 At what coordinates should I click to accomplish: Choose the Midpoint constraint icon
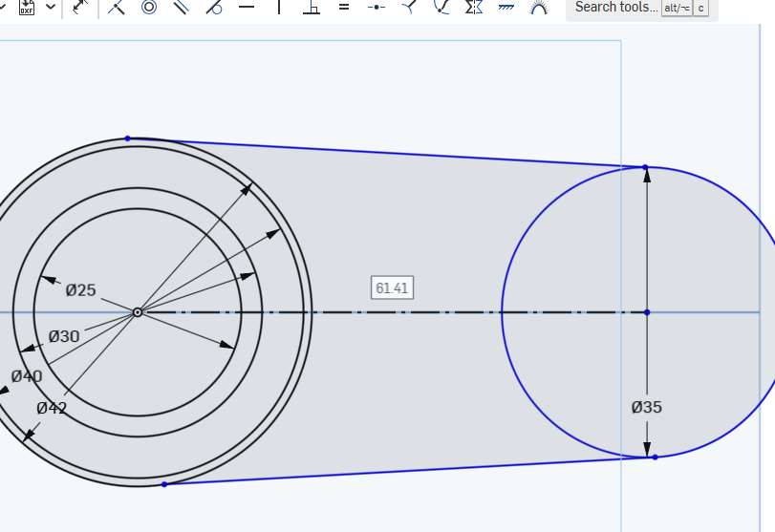(377, 7)
